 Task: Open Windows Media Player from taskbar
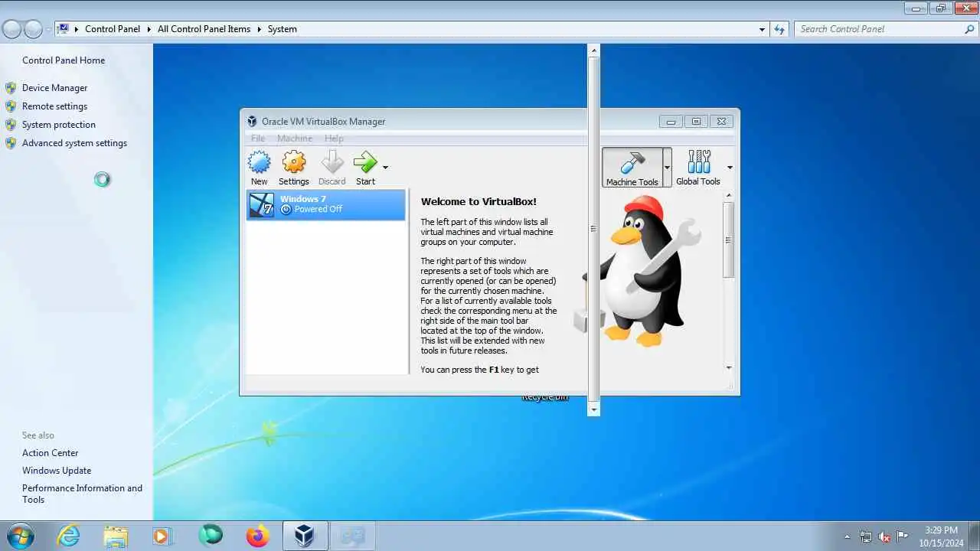click(x=162, y=536)
